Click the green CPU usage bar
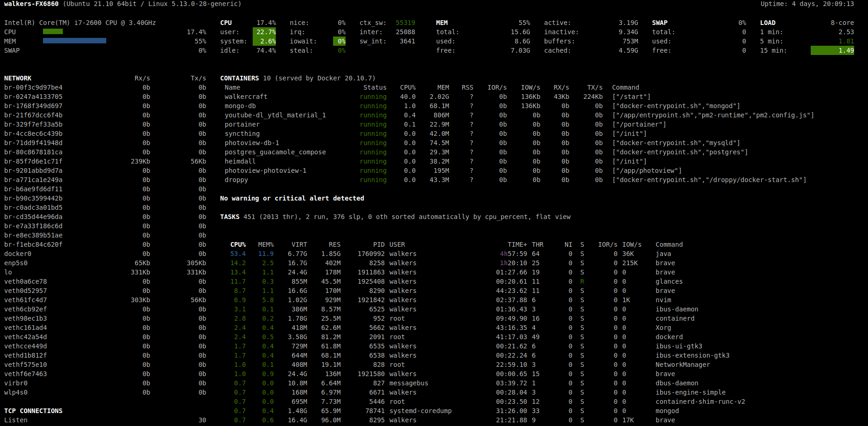The width and height of the screenshot is (868, 426). (53, 32)
